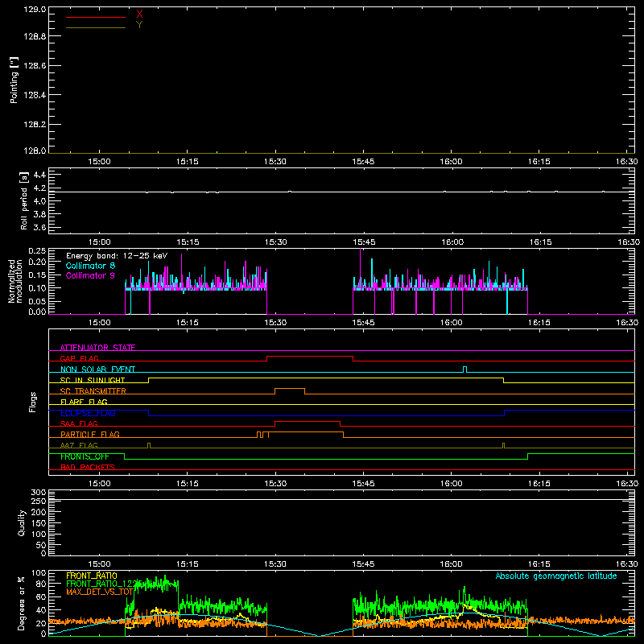Click the 128.2 pointing tick label
The image size is (644, 644).
35,125
